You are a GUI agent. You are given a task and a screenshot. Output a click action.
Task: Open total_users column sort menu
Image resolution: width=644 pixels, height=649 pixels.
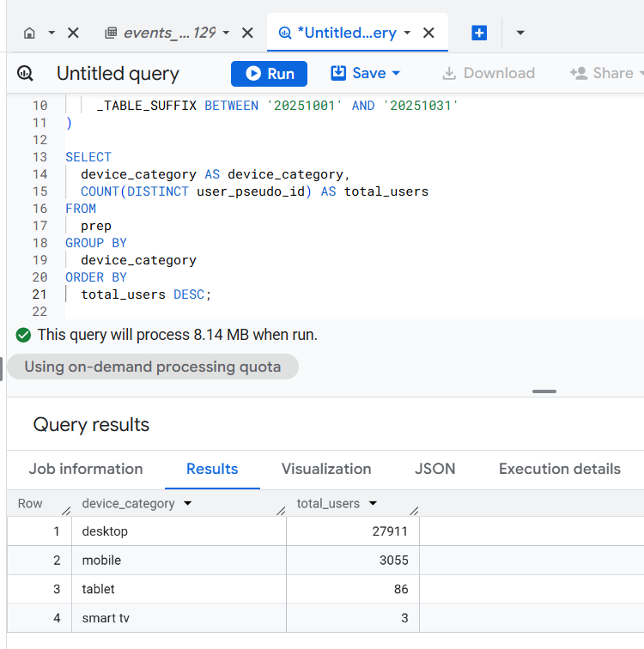pyautogui.click(x=374, y=504)
